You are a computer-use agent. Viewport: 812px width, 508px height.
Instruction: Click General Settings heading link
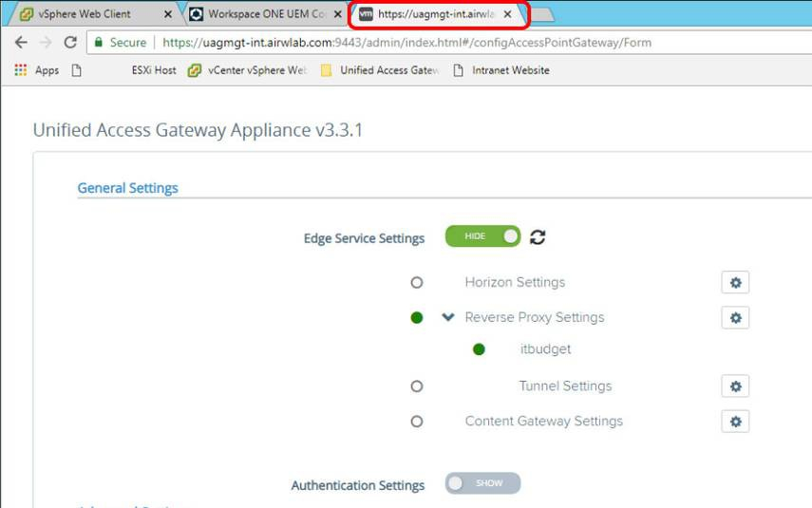(x=127, y=188)
